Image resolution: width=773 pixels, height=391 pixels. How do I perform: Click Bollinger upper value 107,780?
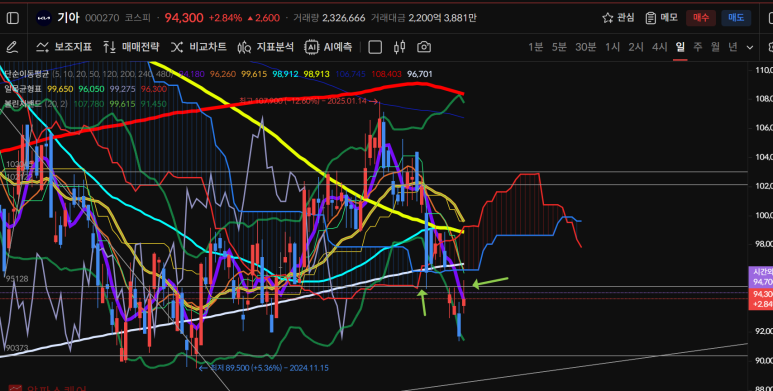click(89, 104)
